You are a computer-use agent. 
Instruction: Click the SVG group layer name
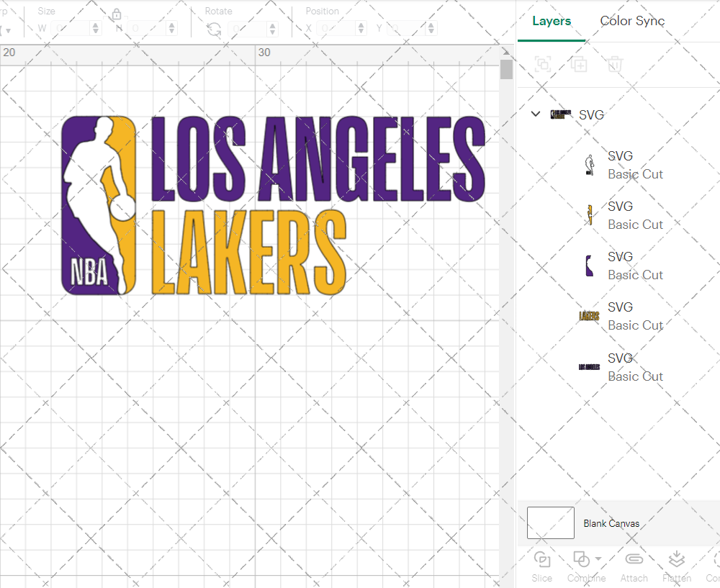591,114
